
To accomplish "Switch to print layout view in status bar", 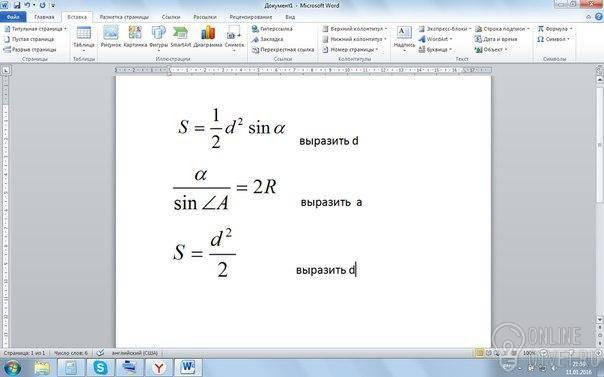I will point(479,353).
